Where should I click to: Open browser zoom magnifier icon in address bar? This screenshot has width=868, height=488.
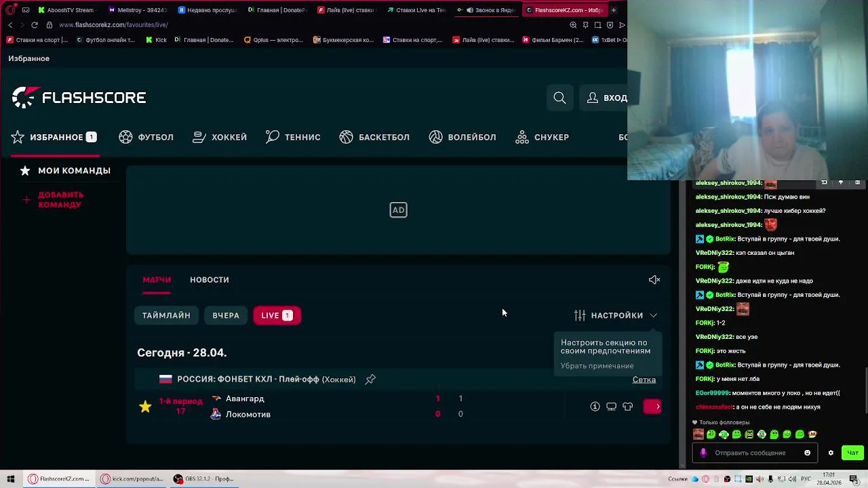tap(573, 25)
